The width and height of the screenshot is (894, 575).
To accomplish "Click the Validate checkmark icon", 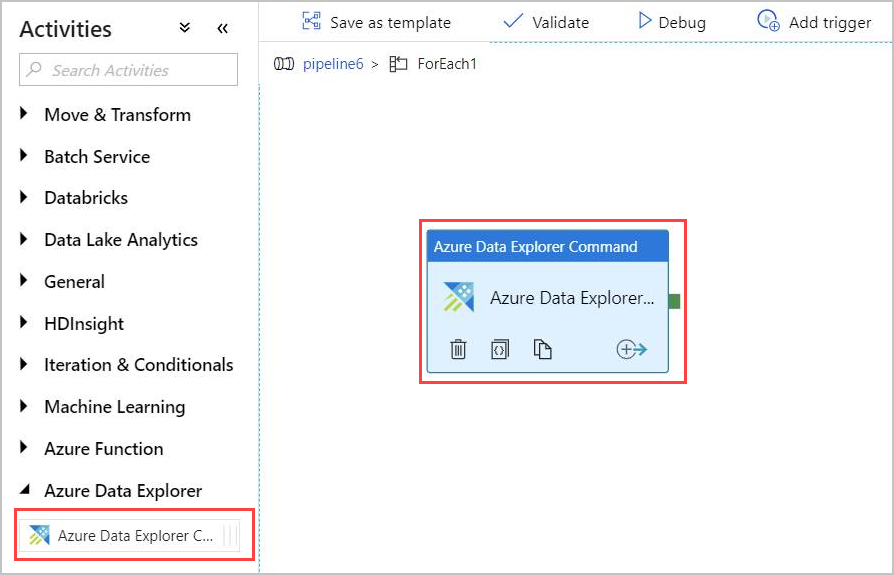I will (x=513, y=21).
